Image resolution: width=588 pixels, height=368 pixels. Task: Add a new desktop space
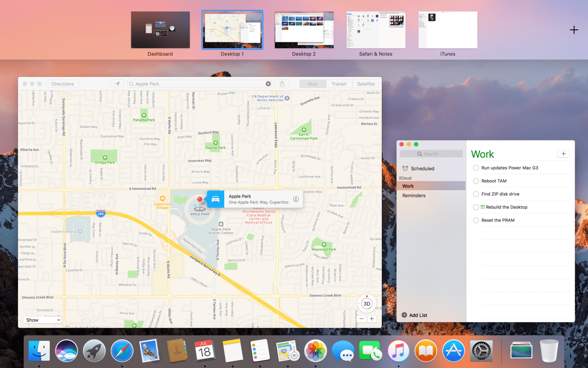tap(574, 30)
